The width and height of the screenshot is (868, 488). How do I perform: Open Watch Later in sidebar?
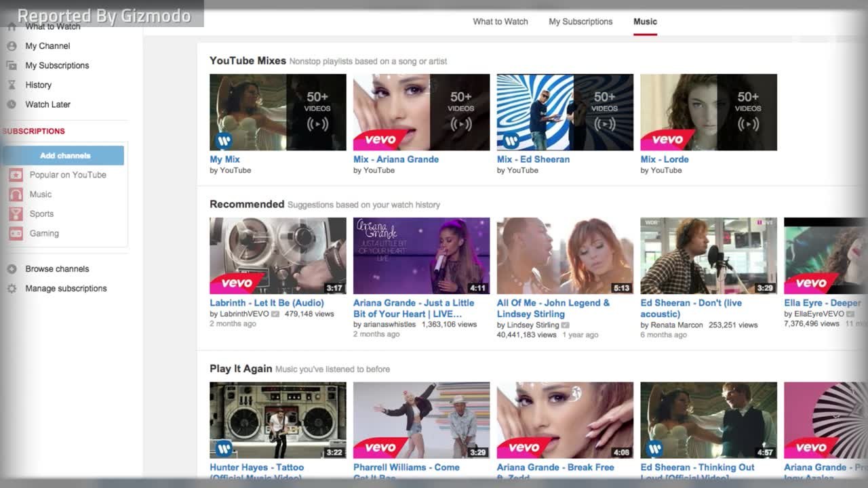click(x=48, y=104)
